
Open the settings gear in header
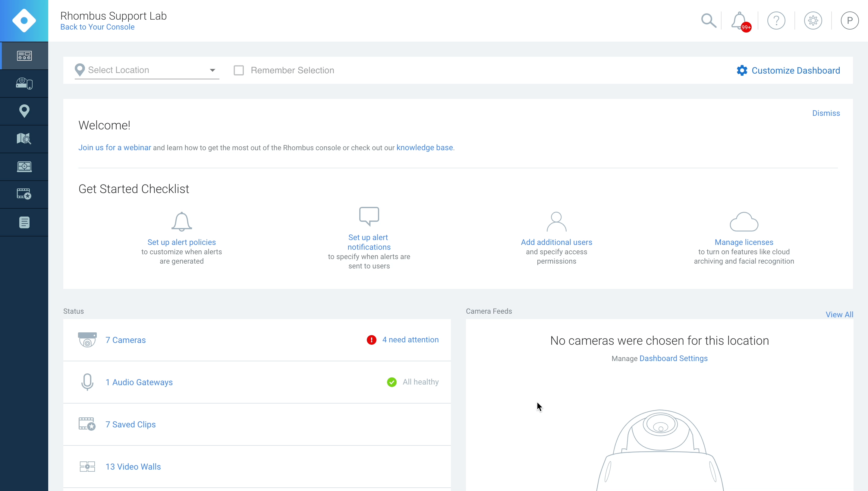click(x=813, y=21)
